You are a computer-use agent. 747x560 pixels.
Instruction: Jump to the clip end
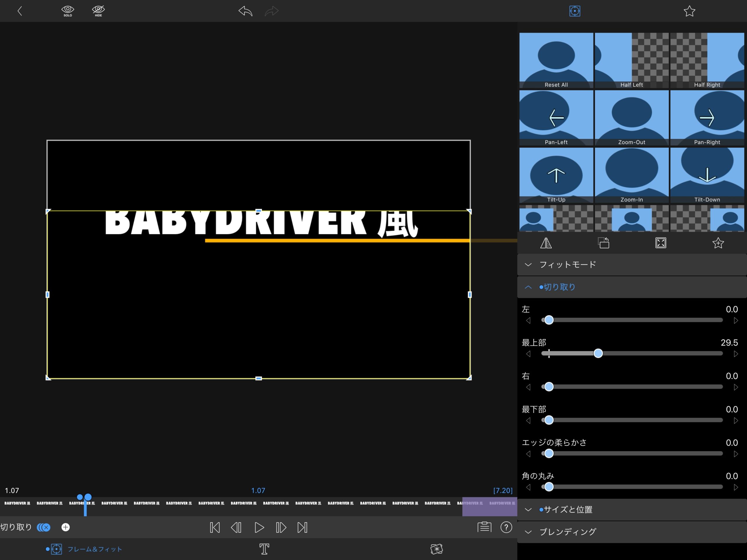302,527
